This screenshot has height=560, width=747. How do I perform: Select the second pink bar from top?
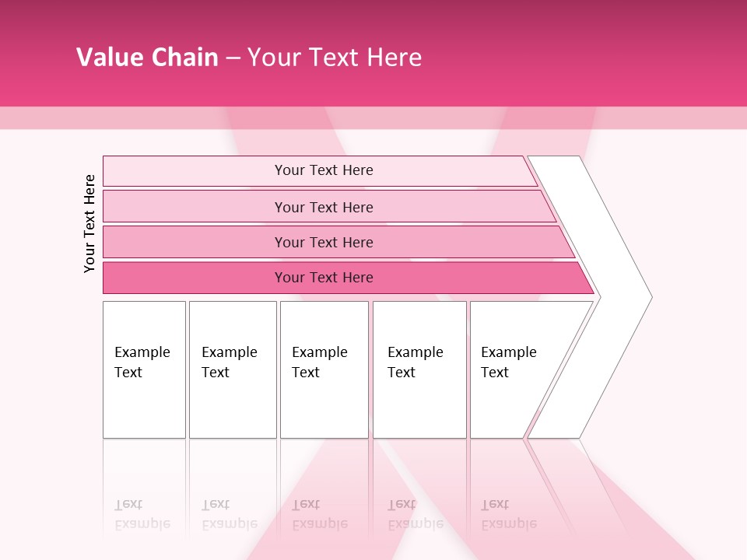[195, 207]
